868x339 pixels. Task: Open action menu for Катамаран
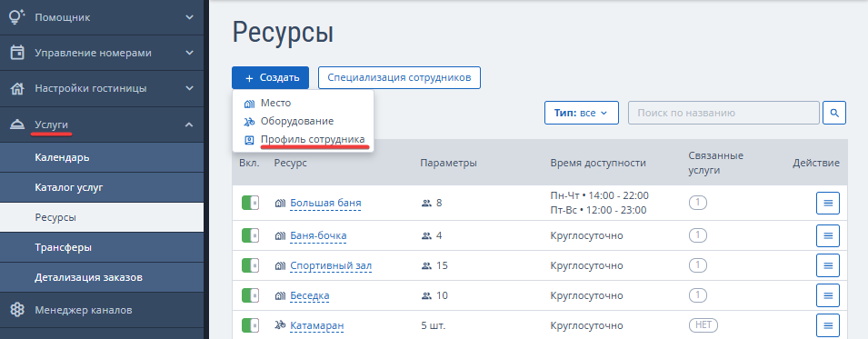point(828,325)
